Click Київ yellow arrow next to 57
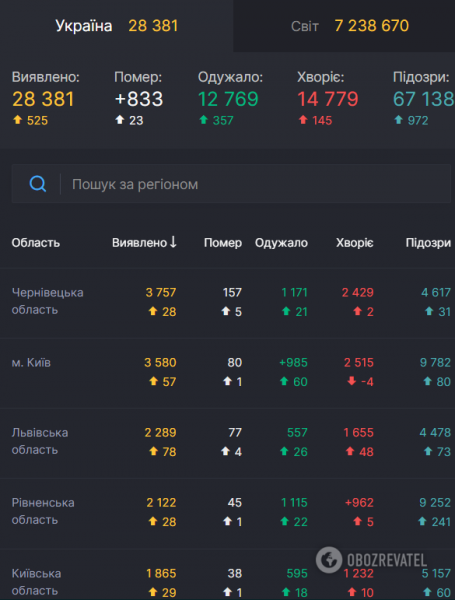Image resolution: width=455 pixels, height=600 pixels. tap(153, 381)
